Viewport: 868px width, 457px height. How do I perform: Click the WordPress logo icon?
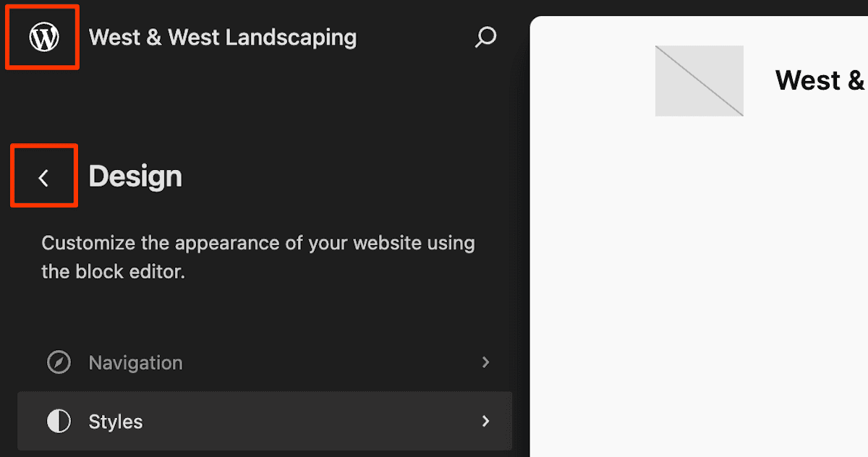43,37
